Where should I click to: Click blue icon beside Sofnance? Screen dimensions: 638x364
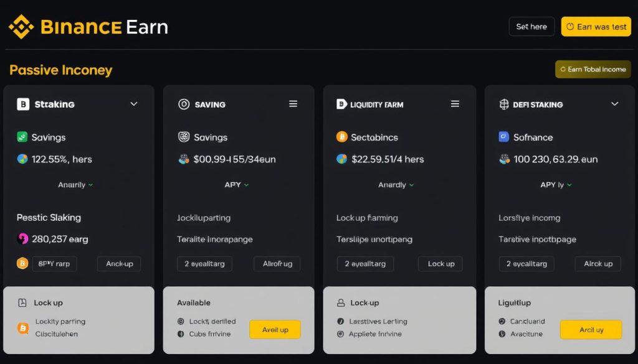point(503,137)
